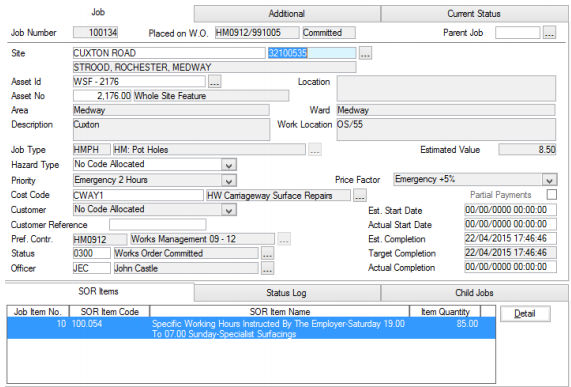Open Asset Id lookup ellipsis button
Viewport: 571px width, 387px height.
pos(214,82)
